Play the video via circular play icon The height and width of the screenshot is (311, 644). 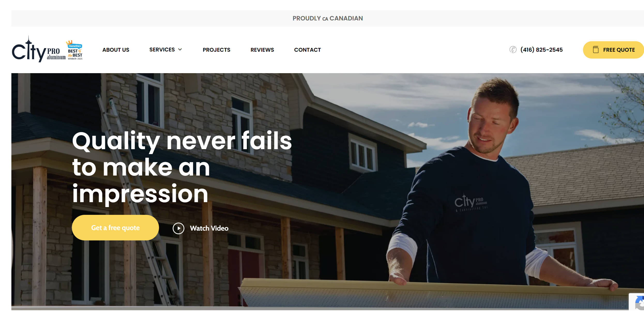178,228
